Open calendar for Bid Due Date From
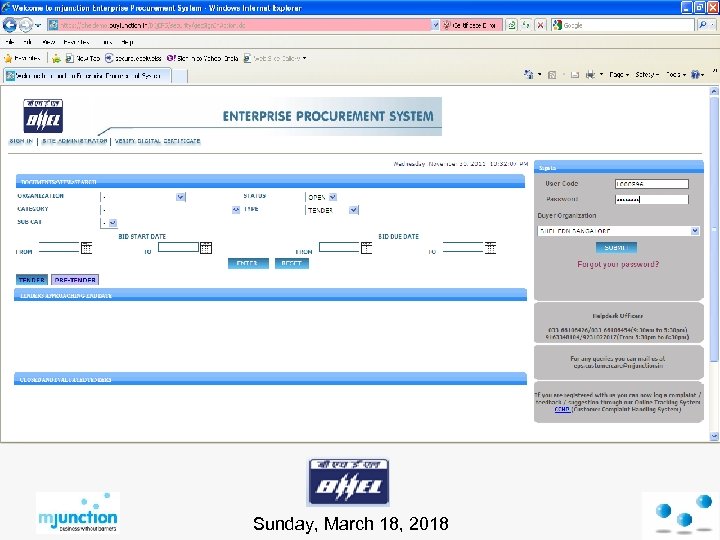This screenshot has width=720, height=540. point(366,248)
